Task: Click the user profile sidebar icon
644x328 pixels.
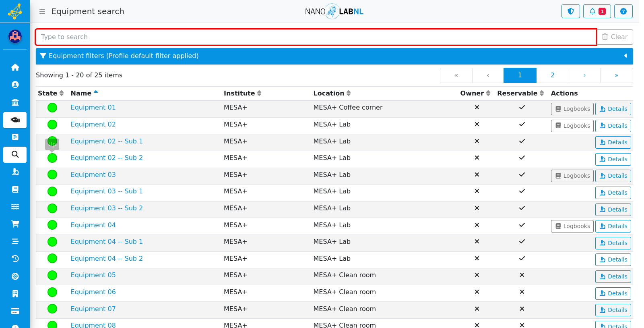Action: pos(15,85)
